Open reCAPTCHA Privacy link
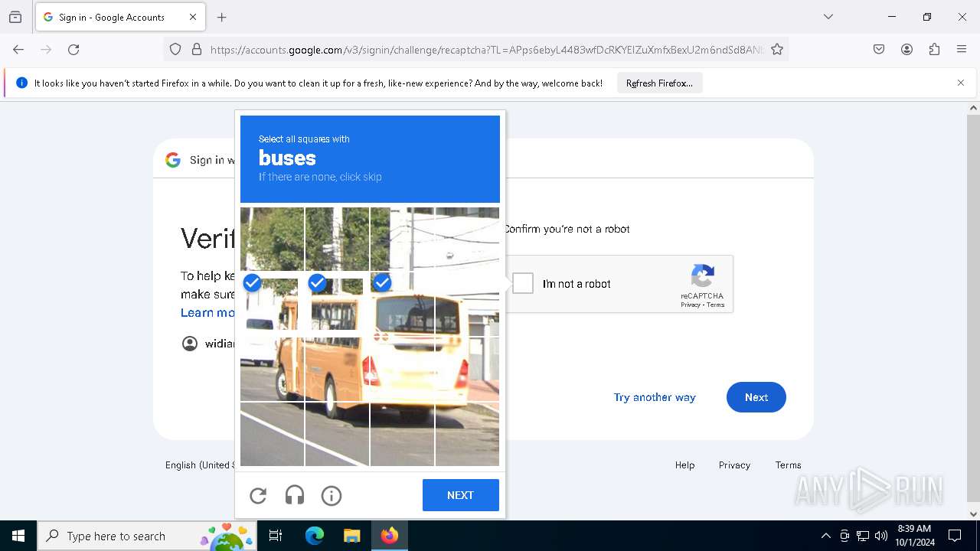The image size is (980, 551). [690, 305]
